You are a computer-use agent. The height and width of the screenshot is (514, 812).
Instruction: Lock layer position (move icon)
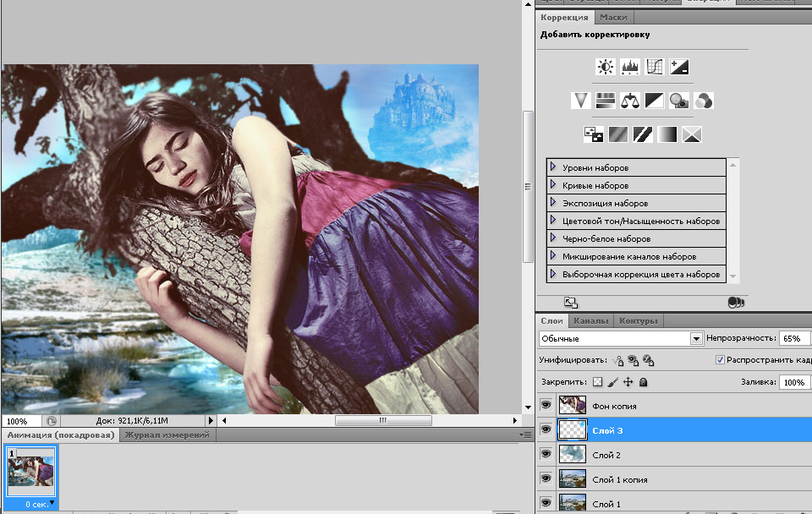[628, 382]
